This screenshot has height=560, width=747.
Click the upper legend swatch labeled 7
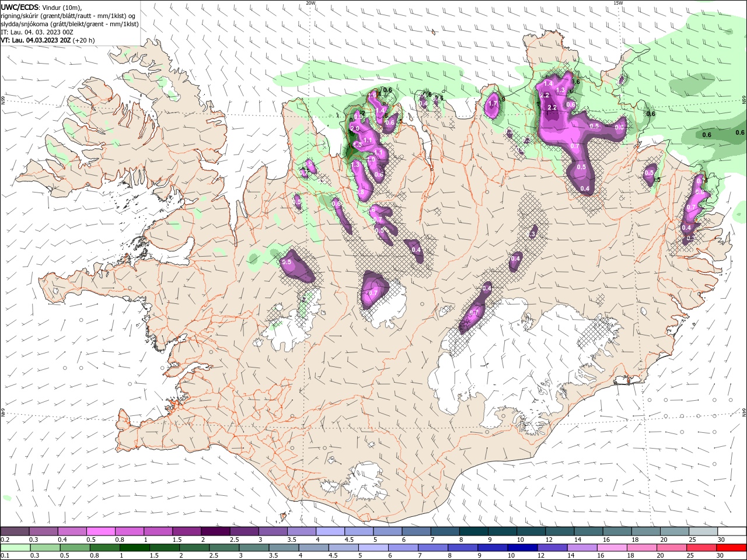pyautogui.click(x=445, y=531)
